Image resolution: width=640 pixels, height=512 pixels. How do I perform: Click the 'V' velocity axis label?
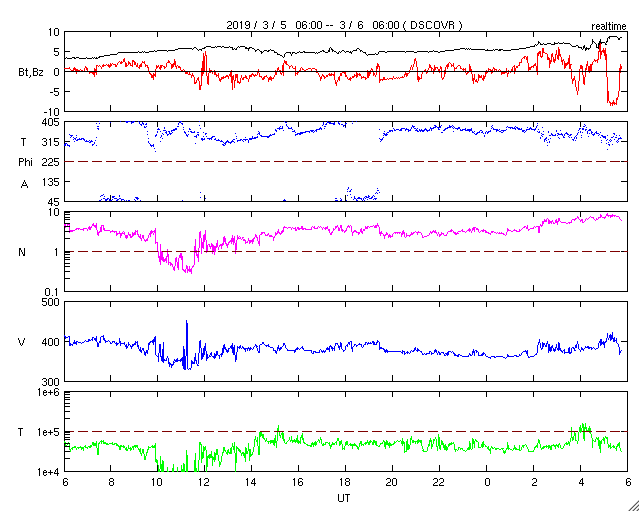(x=22, y=342)
